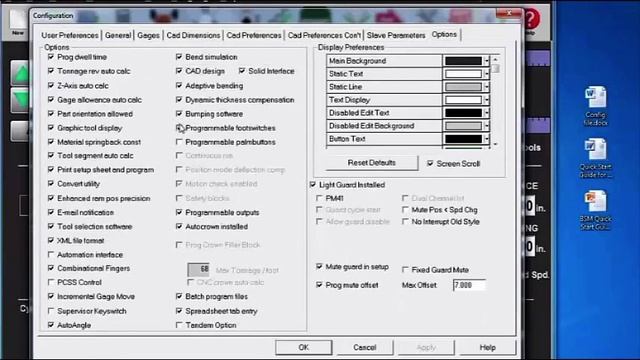Viewport: 640px width, 360px height.
Task: Select the Options tab
Action: click(x=444, y=35)
